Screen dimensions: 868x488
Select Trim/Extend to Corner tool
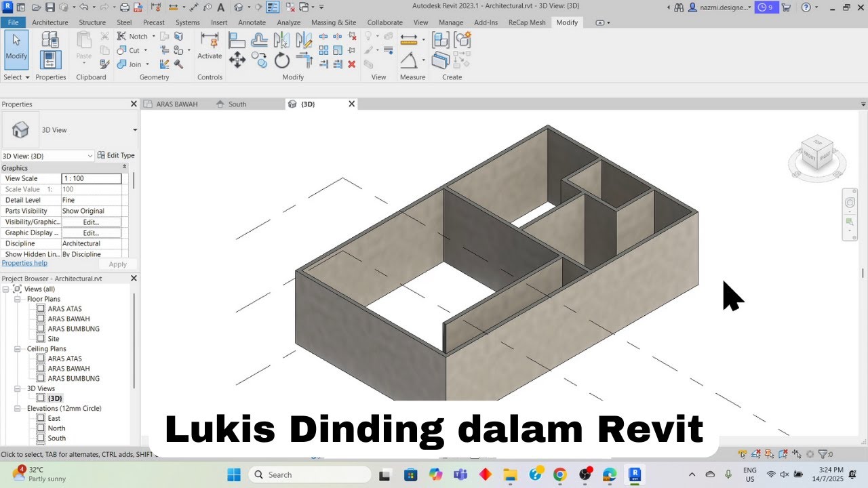click(x=304, y=60)
